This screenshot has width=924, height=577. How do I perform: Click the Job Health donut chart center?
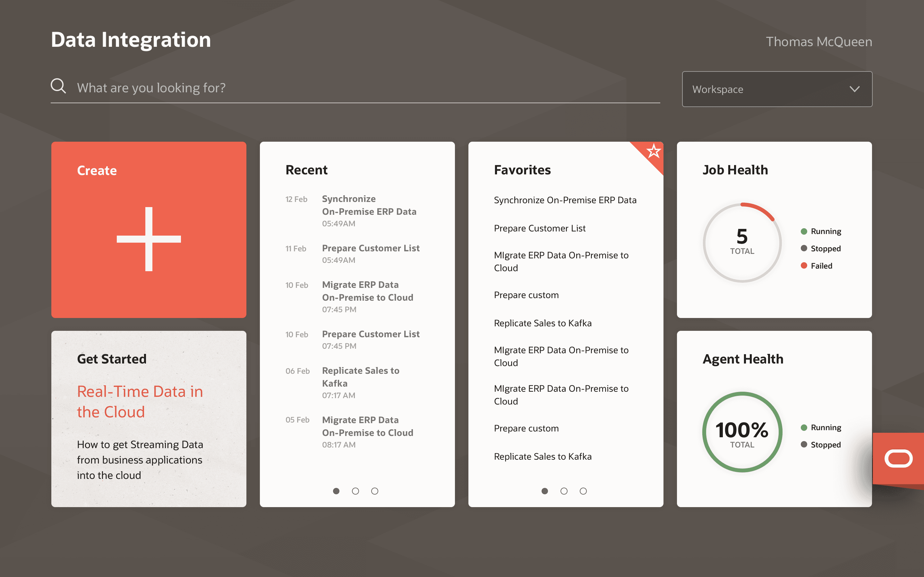point(742,243)
